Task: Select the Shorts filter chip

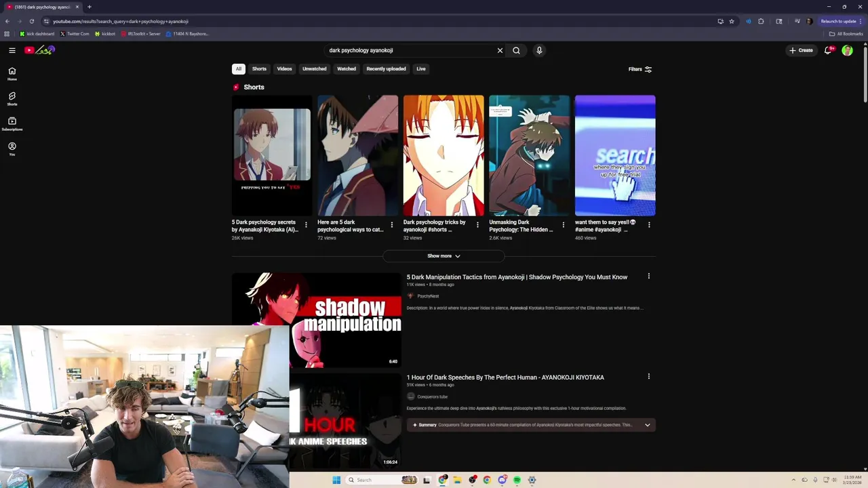Action: click(x=260, y=68)
